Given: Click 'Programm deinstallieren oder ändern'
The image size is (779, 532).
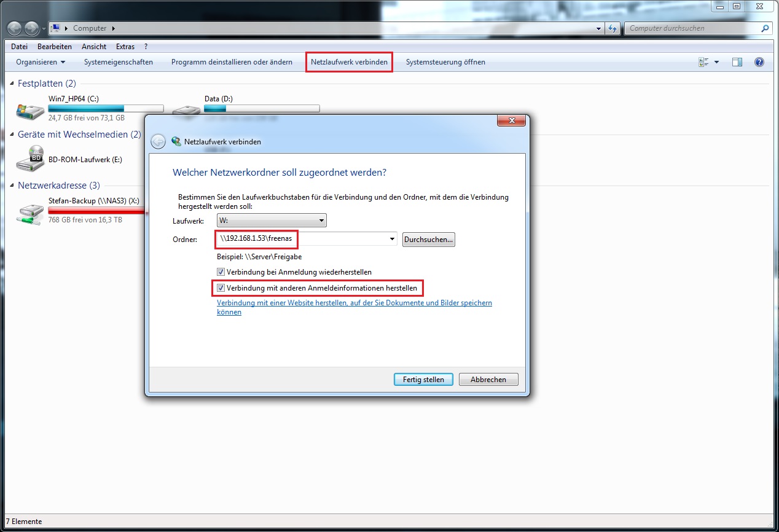Looking at the screenshot, I should coord(232,62).
